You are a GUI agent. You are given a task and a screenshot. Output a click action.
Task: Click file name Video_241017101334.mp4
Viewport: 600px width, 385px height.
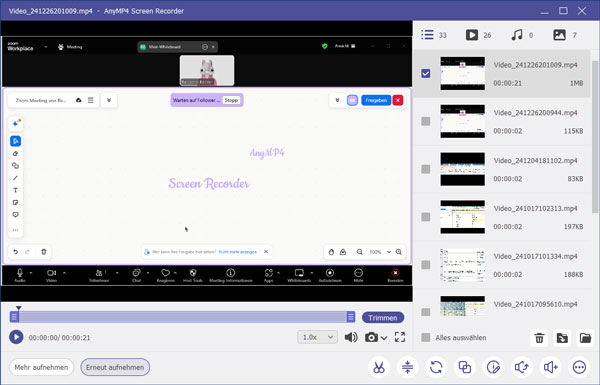535,256
